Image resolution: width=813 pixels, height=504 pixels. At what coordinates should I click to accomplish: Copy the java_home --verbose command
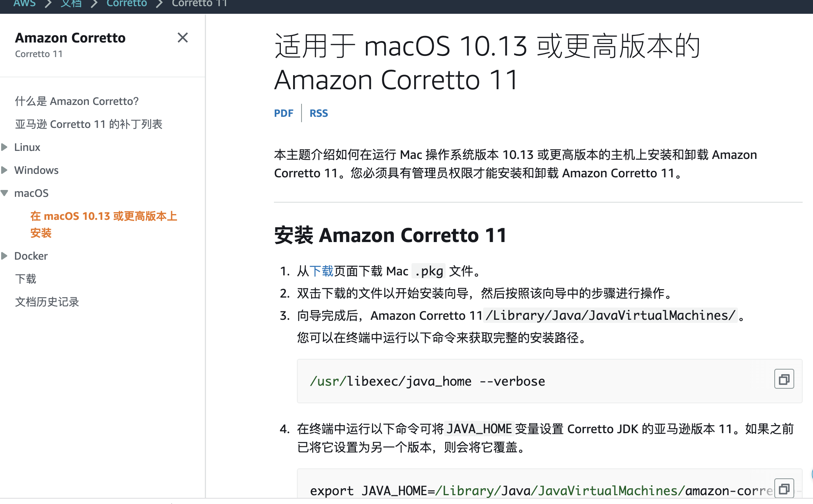coord(784,379)
